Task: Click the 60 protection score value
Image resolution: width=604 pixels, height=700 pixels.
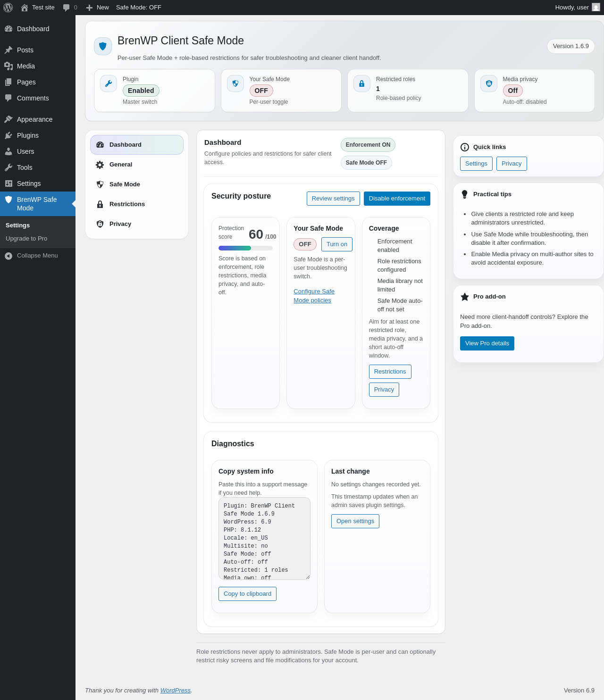Action: click(x=256, y=234)
